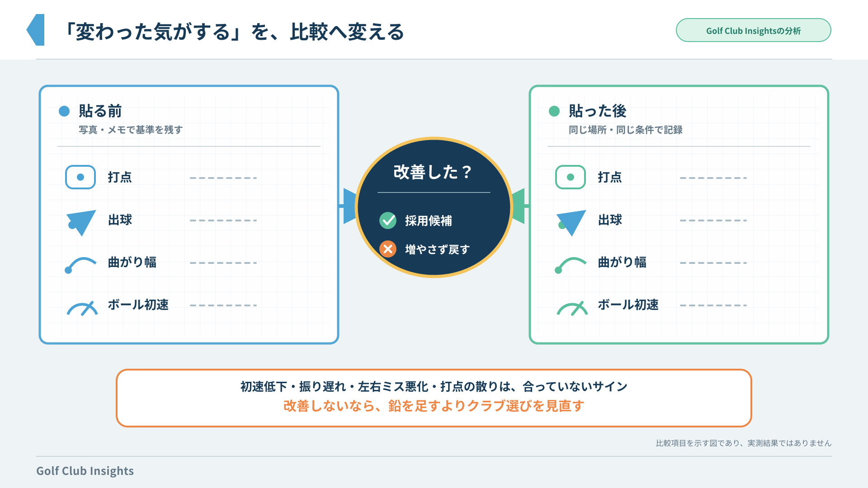Click the dashed blank for 打点 in 貼った後

pos(713,178)
